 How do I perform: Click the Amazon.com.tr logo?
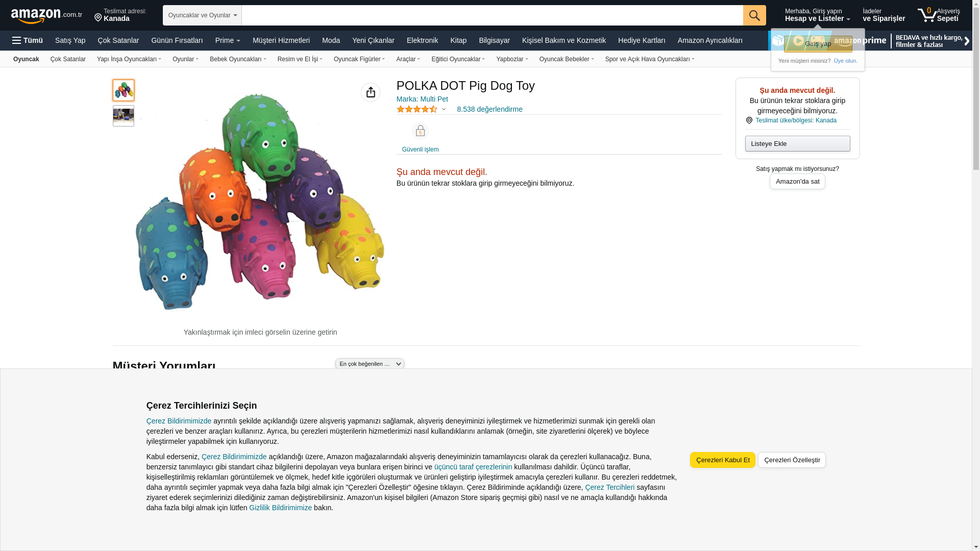tap(46, 15)
